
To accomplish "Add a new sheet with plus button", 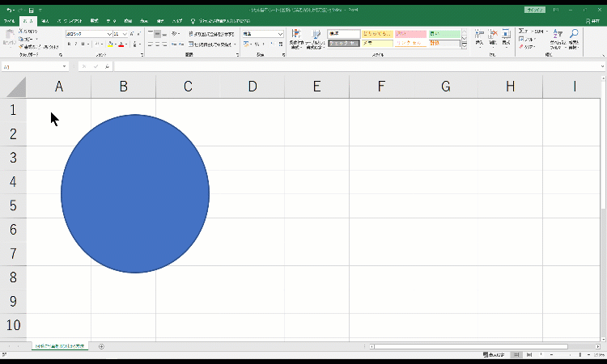I will click(101, 346).
